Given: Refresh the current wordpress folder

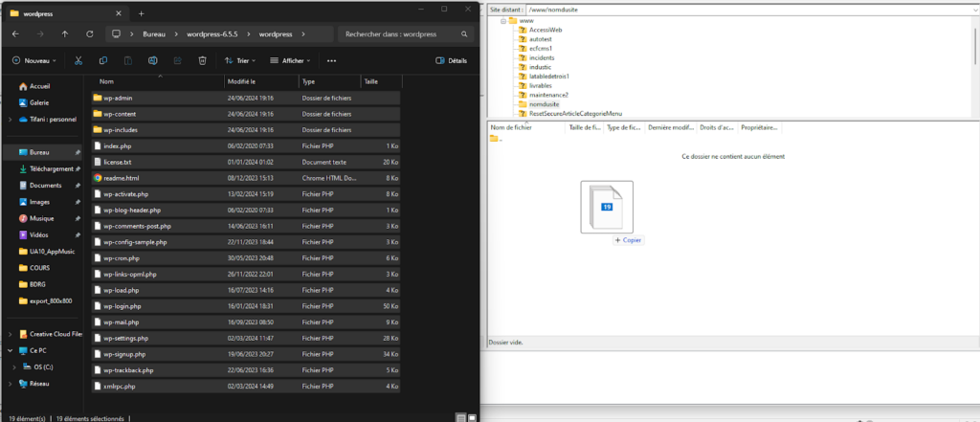Looking at the screenshot, I should [x=88, y=33].
